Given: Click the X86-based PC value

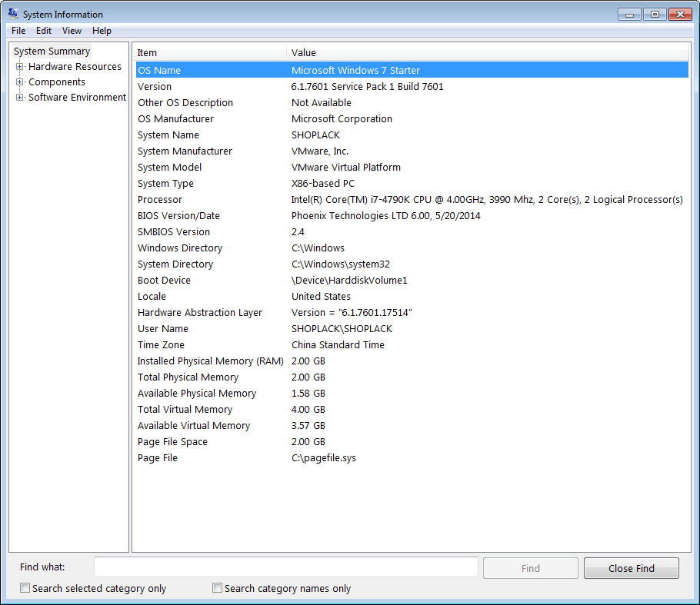Looking at the screenshot, I should coord(323,184).
